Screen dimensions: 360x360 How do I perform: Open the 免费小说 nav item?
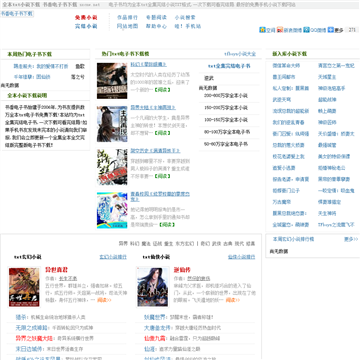(x=86, y=18)
